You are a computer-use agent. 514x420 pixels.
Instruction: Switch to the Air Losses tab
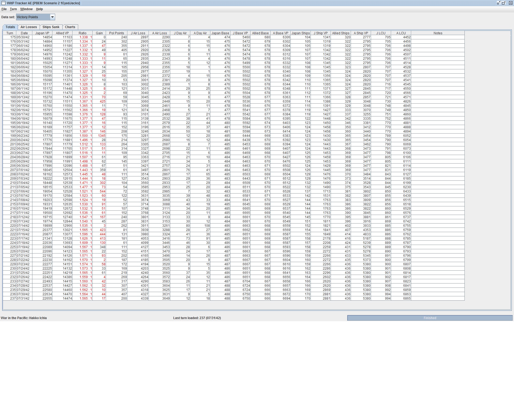tap(29, 27)
